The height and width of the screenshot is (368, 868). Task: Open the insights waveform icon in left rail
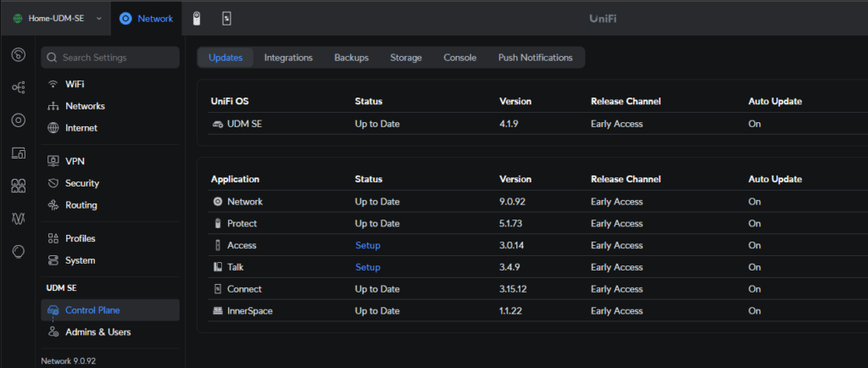click(x=19, y=219)
